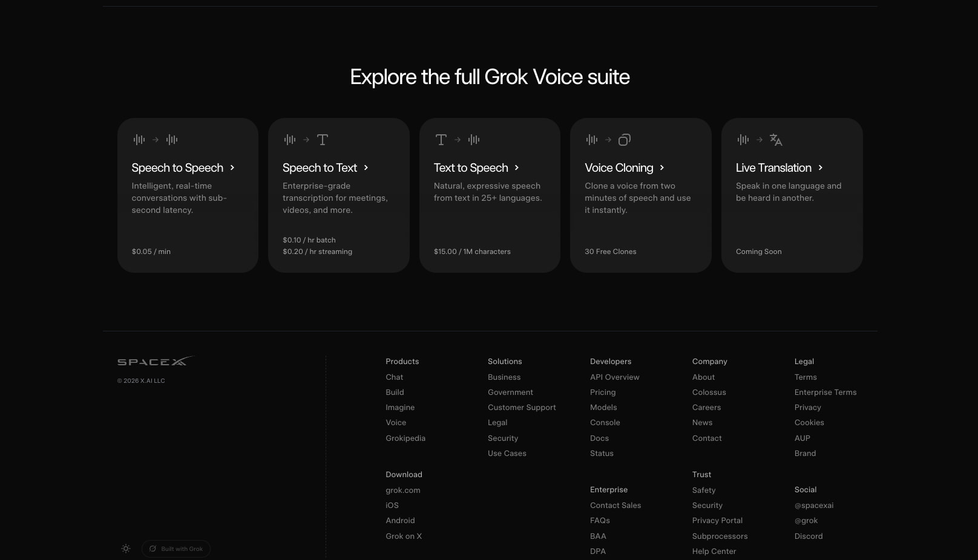Click the chevron beside Text to Speech
This screenshot has height=560, width=978.
click(x=517, y=168)
